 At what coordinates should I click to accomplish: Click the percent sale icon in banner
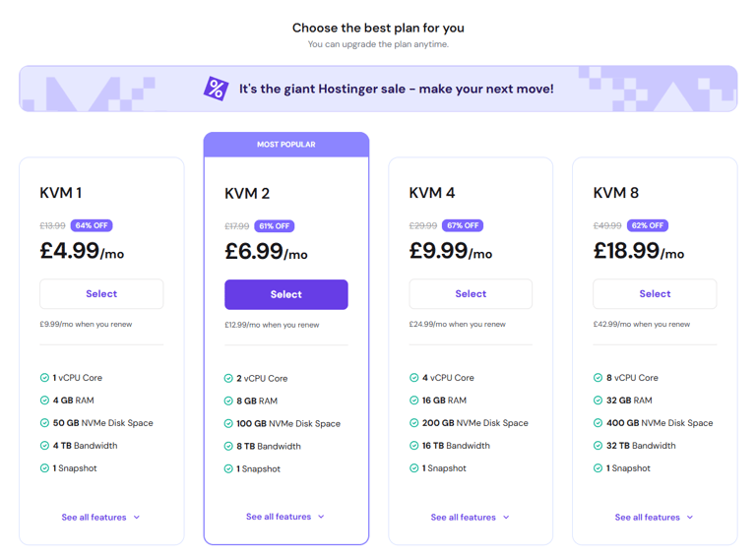click(216, 89)
